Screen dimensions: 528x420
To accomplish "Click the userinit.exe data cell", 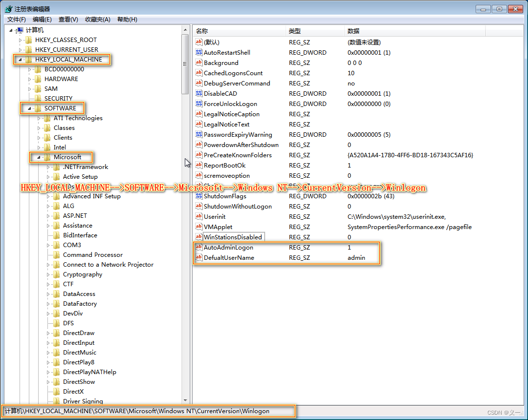I will [396, 216].
